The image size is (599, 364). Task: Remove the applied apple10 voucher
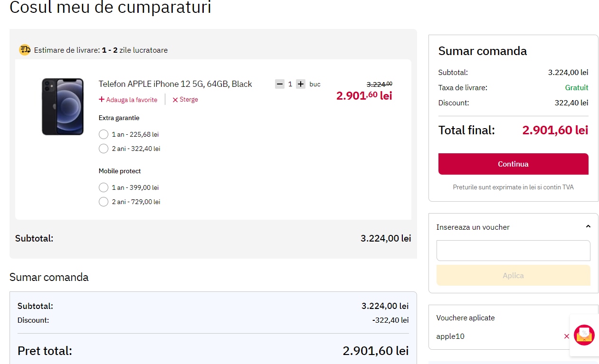[566, 336]
